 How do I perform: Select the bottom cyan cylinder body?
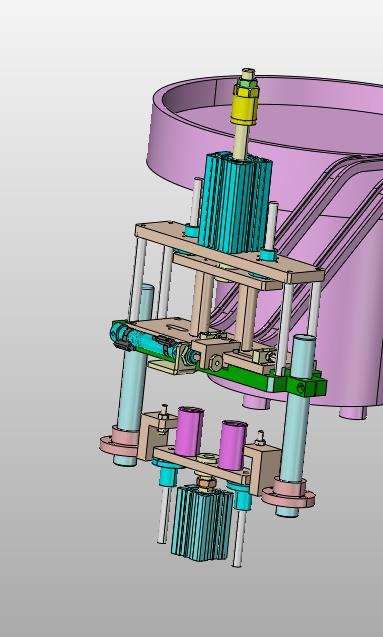click(202, 523)
